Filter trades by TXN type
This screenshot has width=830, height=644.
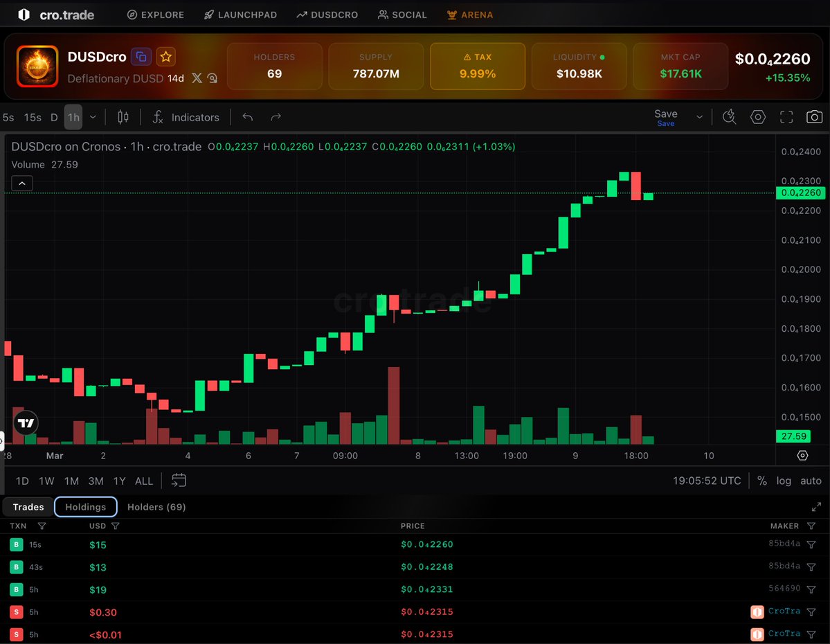coord(42,526)
